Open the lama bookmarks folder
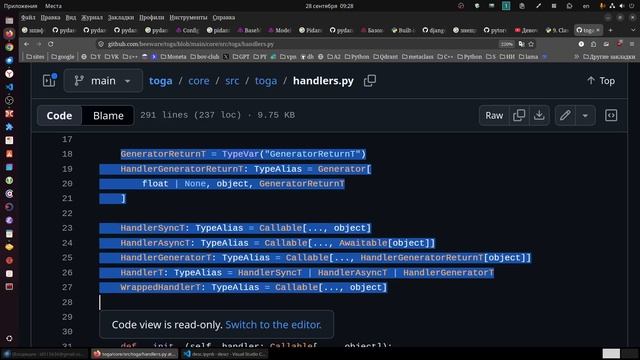 pos(528,57)
